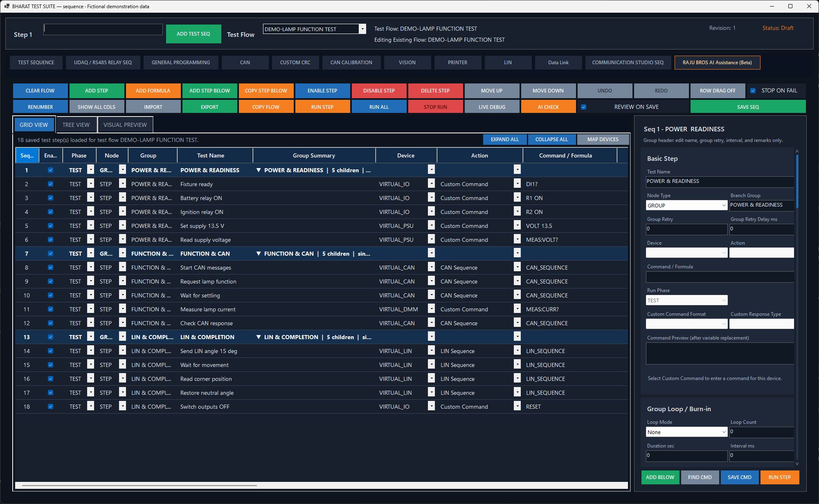
Task: Click AI CHECK button
Action: (548, 107)
